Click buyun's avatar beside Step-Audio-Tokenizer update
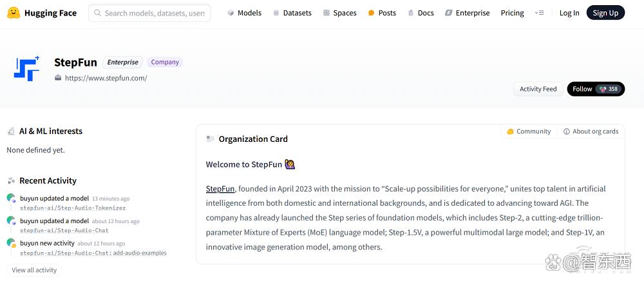This screenshot has width=644, height=285. (12, 198)
